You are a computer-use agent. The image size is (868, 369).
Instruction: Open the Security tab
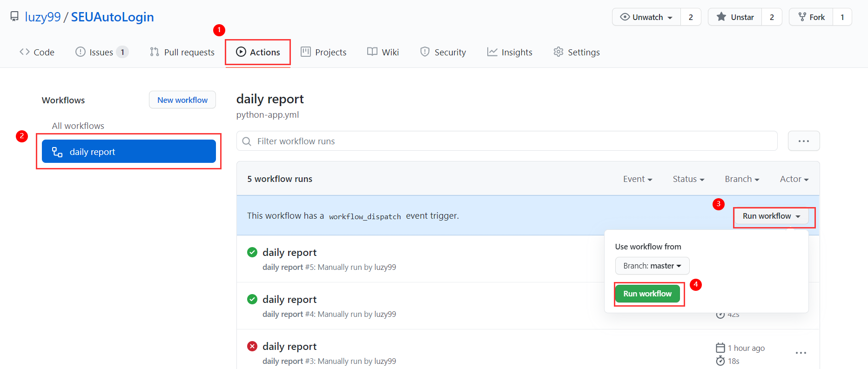click(x=443, y=52)
